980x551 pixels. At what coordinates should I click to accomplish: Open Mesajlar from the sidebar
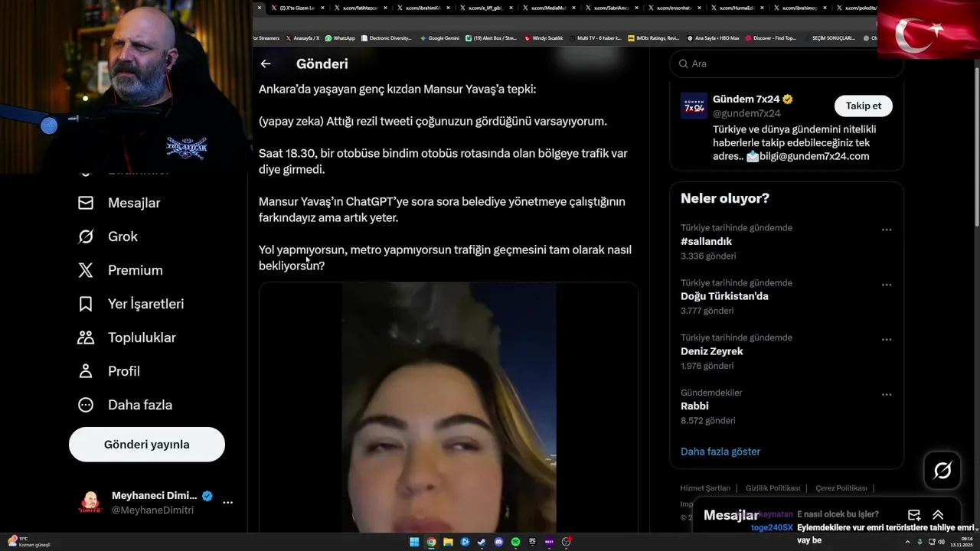[x=119, y=203]
